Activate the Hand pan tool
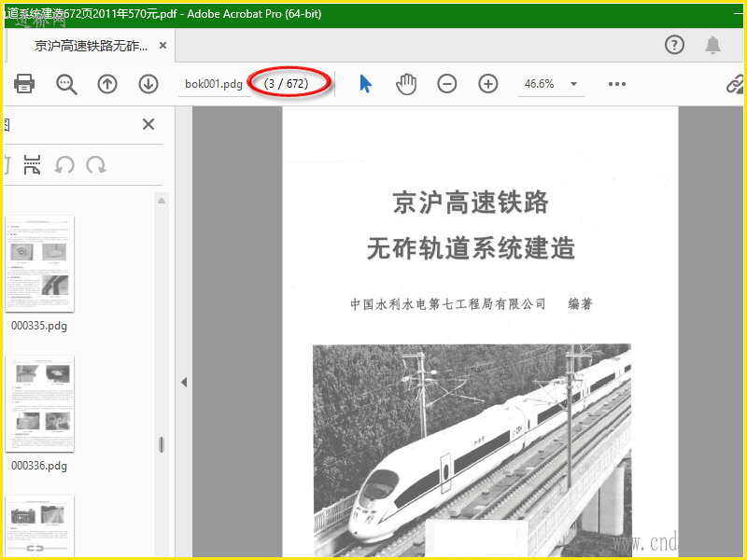The image size is (747, 560). coord(406,84)
